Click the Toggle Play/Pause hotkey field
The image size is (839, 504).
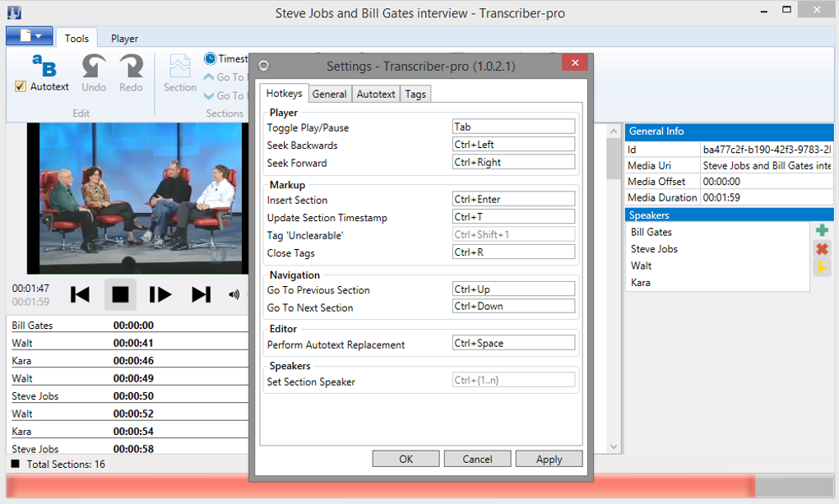pos(513,127)
